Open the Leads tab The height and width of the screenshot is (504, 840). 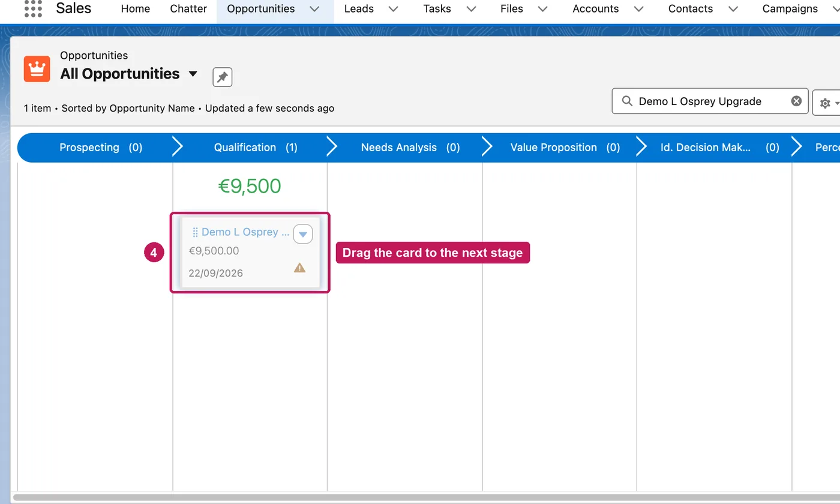tap(359, 8)
